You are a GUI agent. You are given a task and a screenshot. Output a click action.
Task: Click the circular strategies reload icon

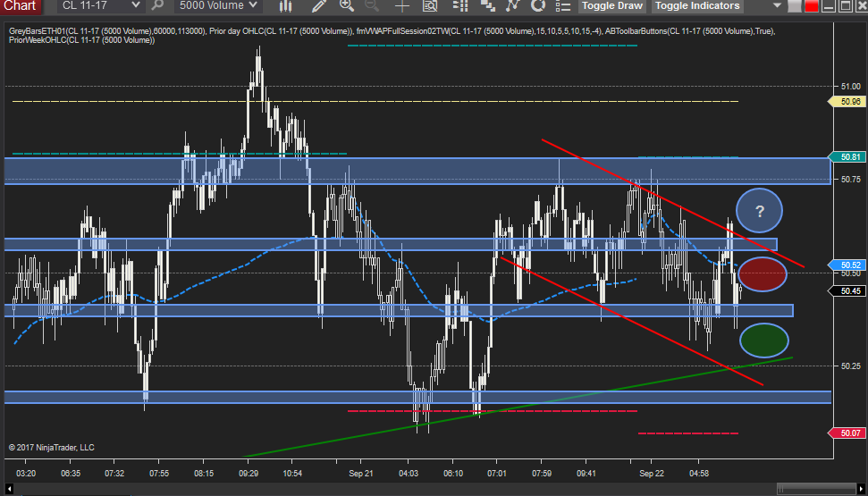click(537, 6)
